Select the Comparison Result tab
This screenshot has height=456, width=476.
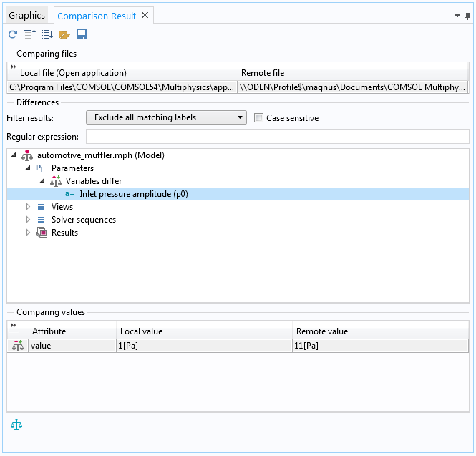pos(97,16)
